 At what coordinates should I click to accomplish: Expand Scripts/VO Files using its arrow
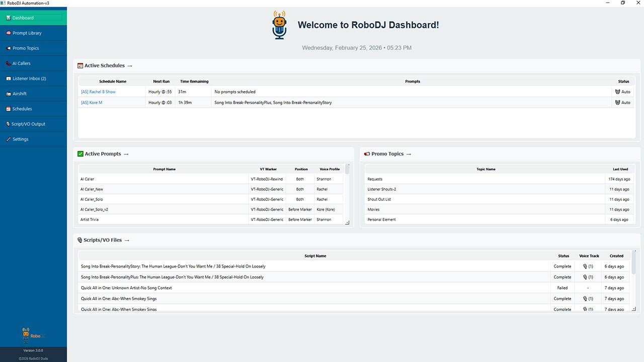tap(126, 240)
